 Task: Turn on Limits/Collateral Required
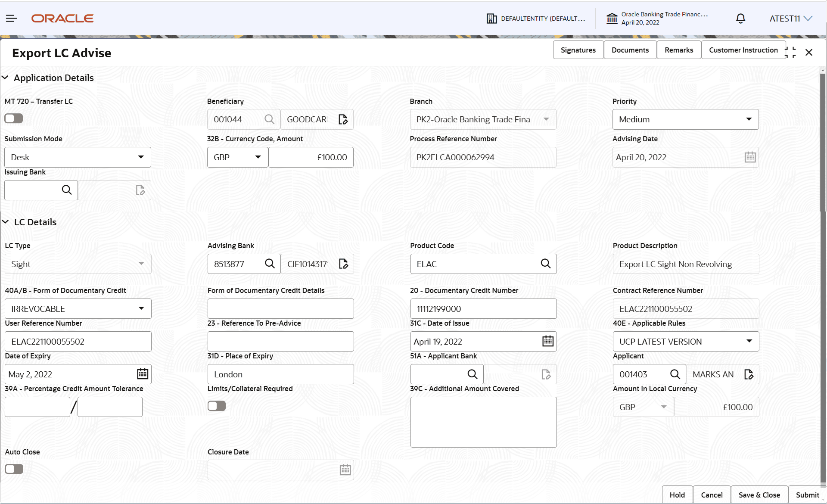pyautogui.click(x=216, y=405)
